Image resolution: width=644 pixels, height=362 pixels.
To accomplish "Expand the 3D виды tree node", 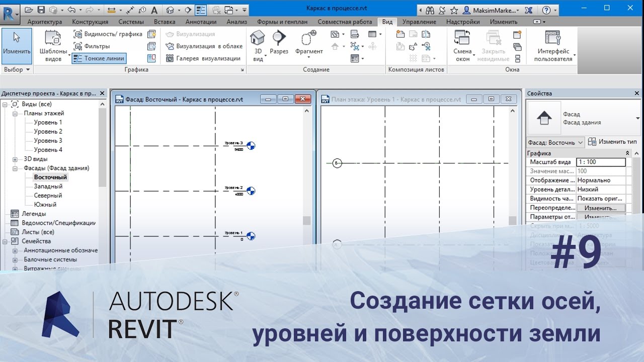I will click(x=15, y=159).
